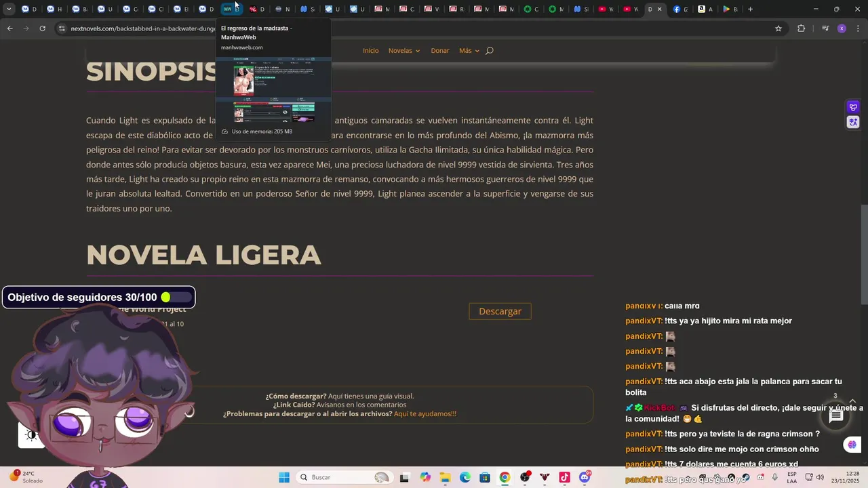
Task: Click the tab preview thumbnail for ManhwaWeb
Action: coord(273,90)
